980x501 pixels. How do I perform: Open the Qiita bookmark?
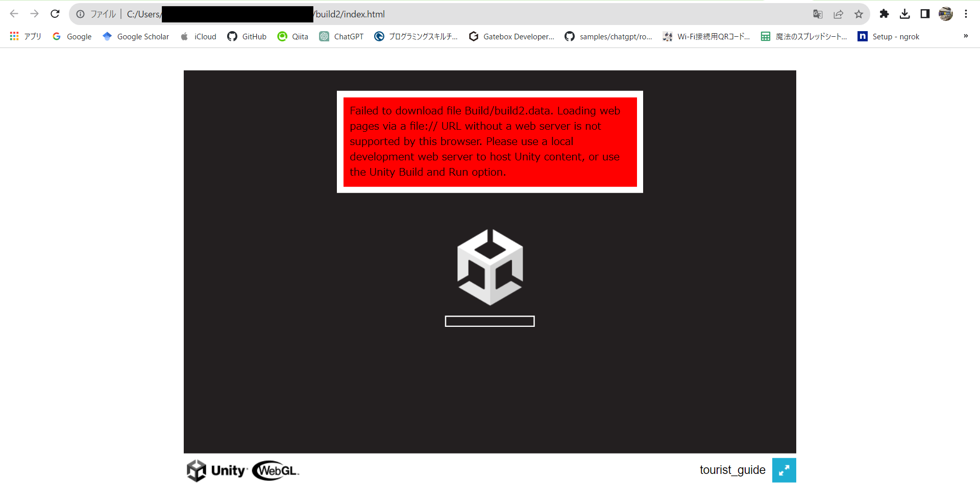pyautogui.click(x=292, y=36)
